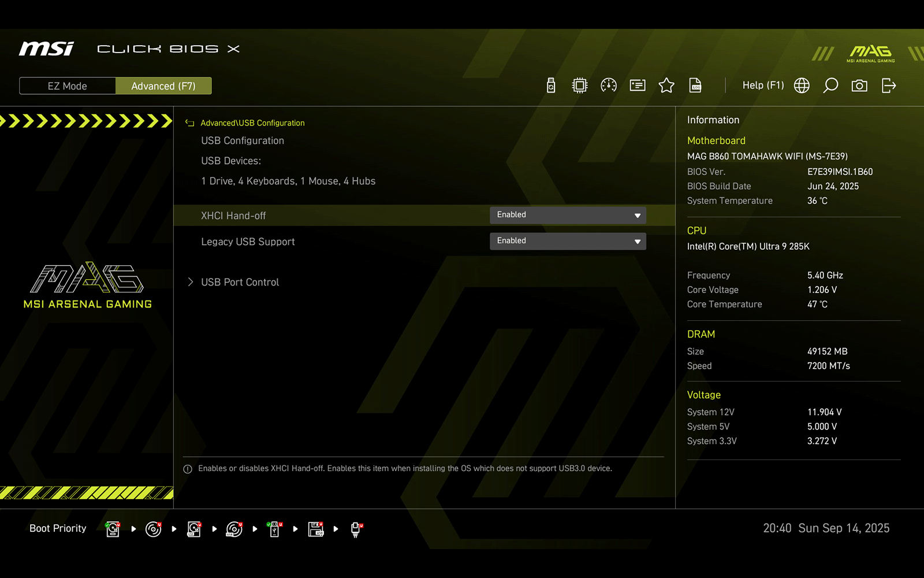Open the M-Flash USB BIOS update icon

551,86
